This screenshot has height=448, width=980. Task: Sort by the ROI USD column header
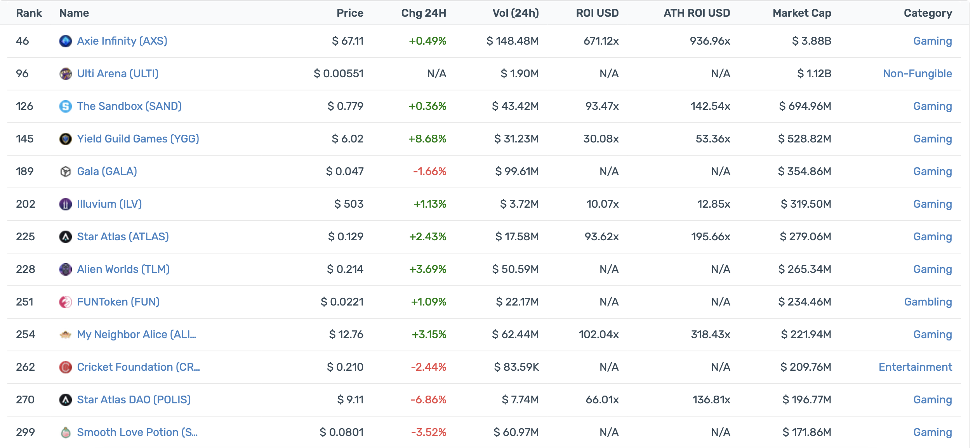tap(597, 13)
